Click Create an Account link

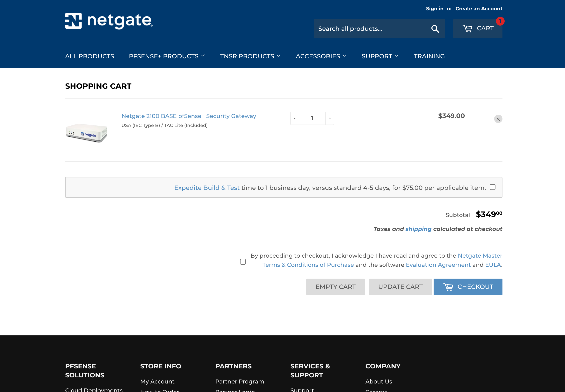tap(479, 9)
